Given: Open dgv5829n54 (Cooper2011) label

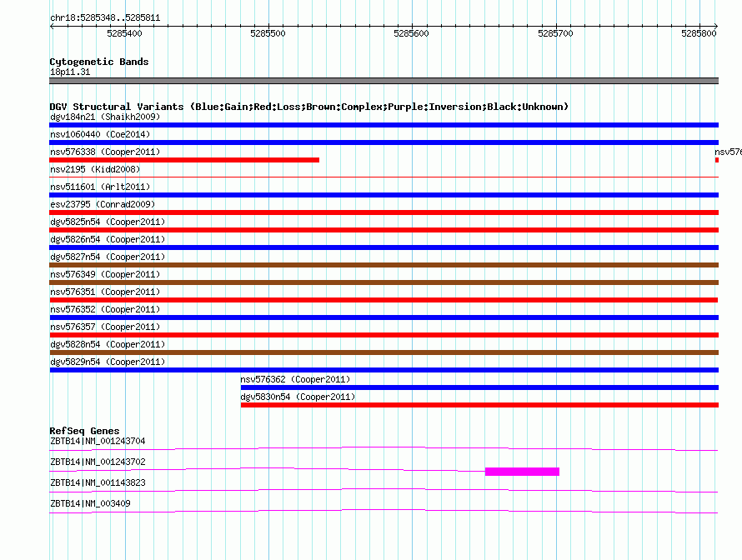Looking at the screenshot, I should 108,362.
